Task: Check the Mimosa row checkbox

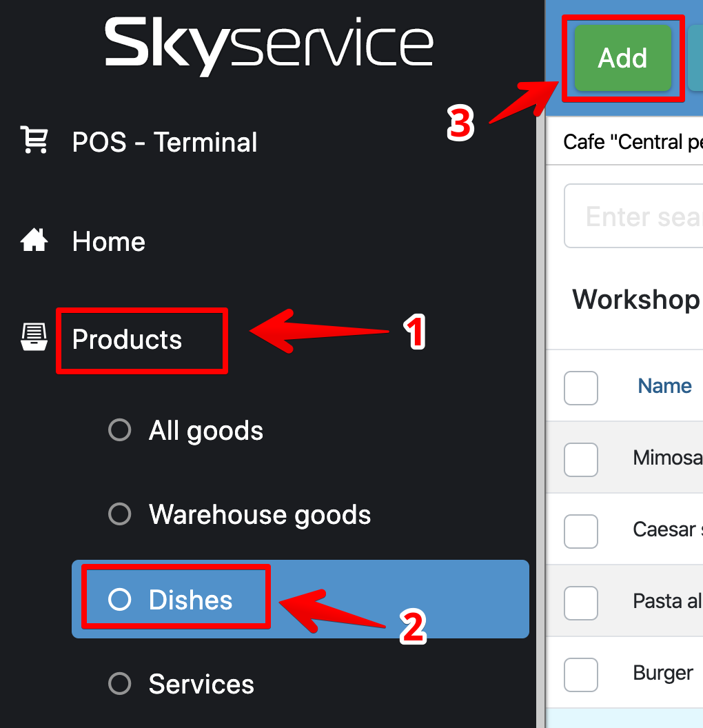Action: [580, 459]
